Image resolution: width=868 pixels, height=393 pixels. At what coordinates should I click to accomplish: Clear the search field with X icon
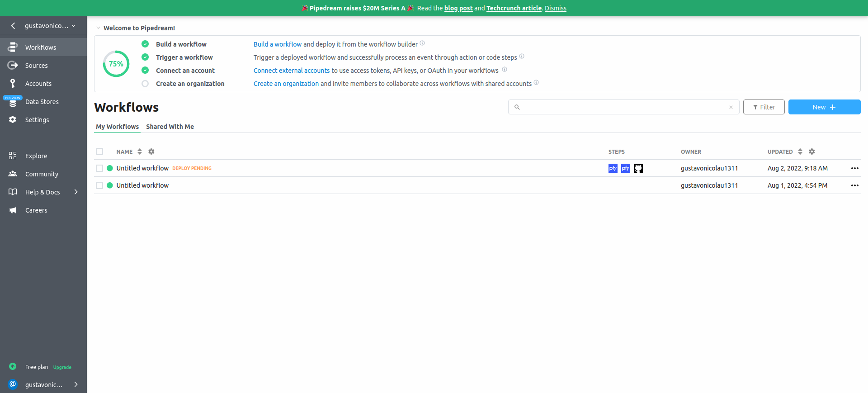[731, 107]
